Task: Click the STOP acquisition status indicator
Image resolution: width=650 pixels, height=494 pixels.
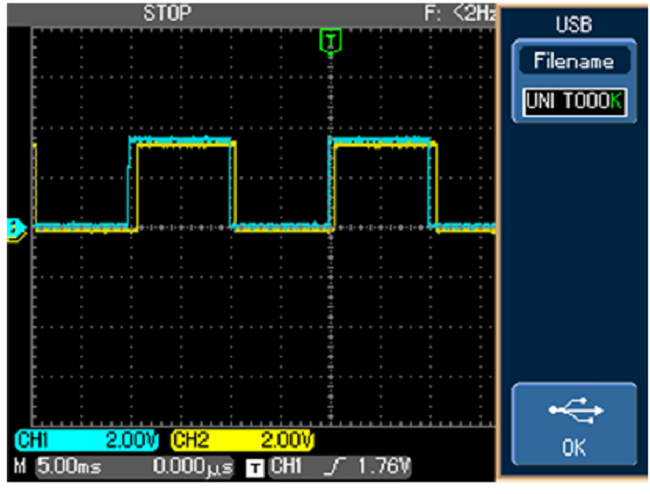Action: pos(167,13)
